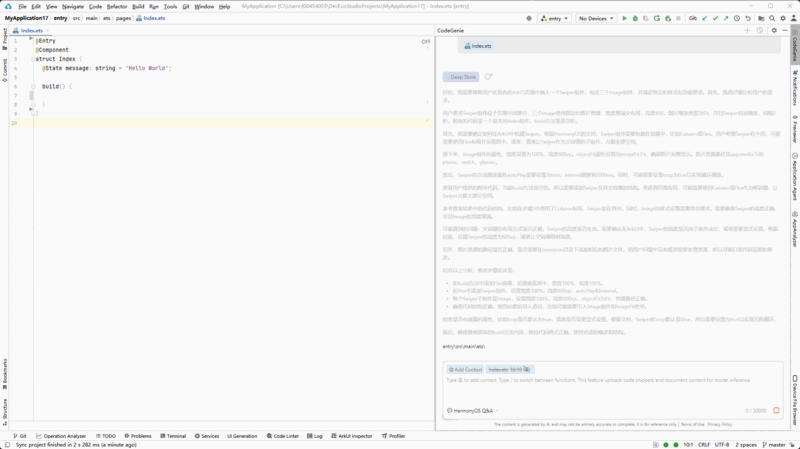Open the entry module configuration dropdown
800x449 pixels.
[553, 18]
